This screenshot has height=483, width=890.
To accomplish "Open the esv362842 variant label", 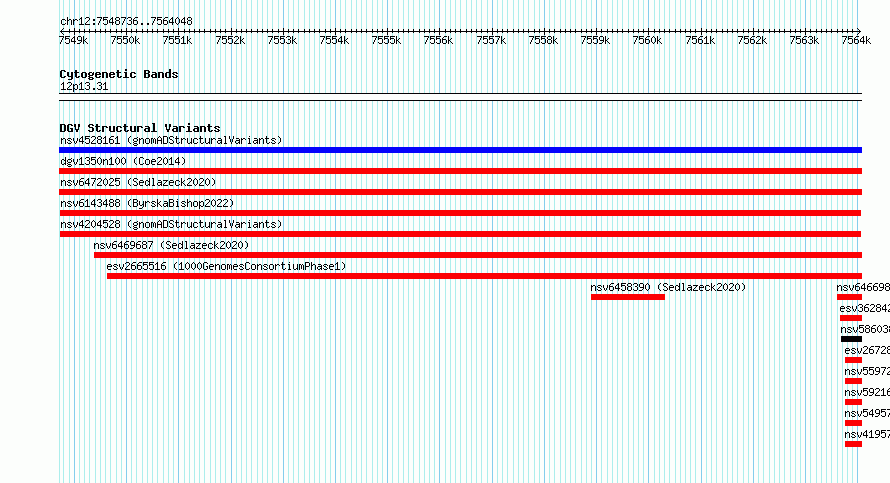I will [864, 308].
